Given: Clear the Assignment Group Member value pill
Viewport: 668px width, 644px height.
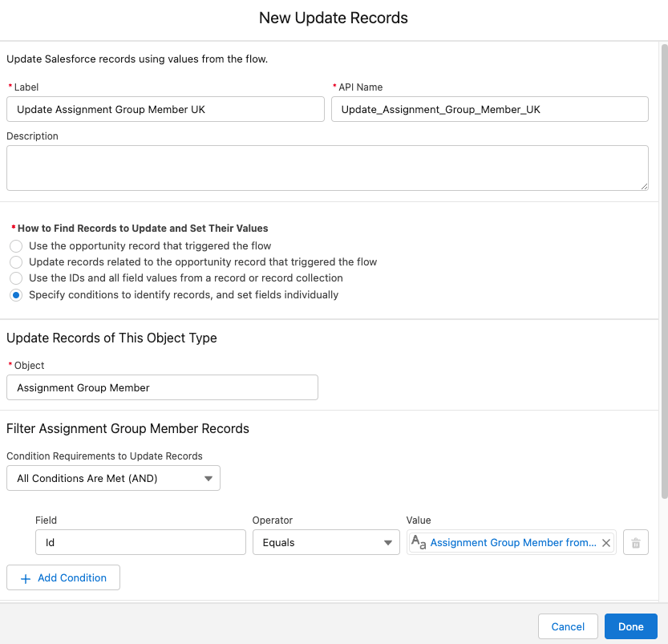Looking at the screenshot, I should [x=606, y=543].
